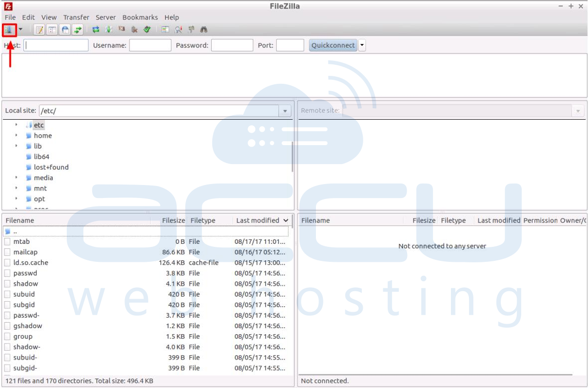The height and width of the screenshot is (388, 588).
Task: Focus the Username input field
Action: coord(150,45)
